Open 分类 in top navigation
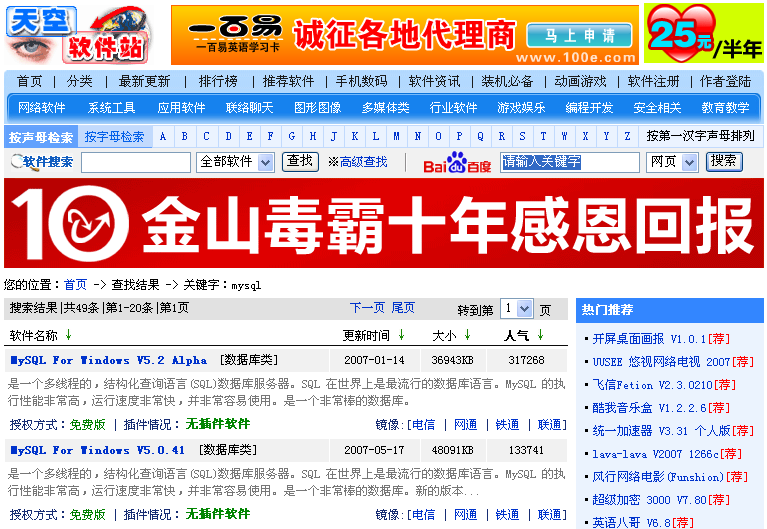Image resolution: width=767 pixels, height=529 pixels. click(80, 81)
